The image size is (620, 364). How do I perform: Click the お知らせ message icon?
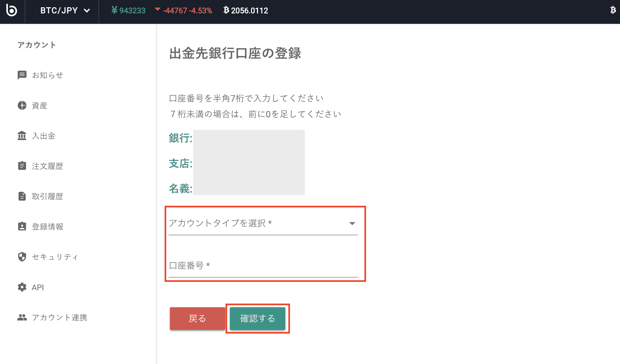(x=22, y=75)
